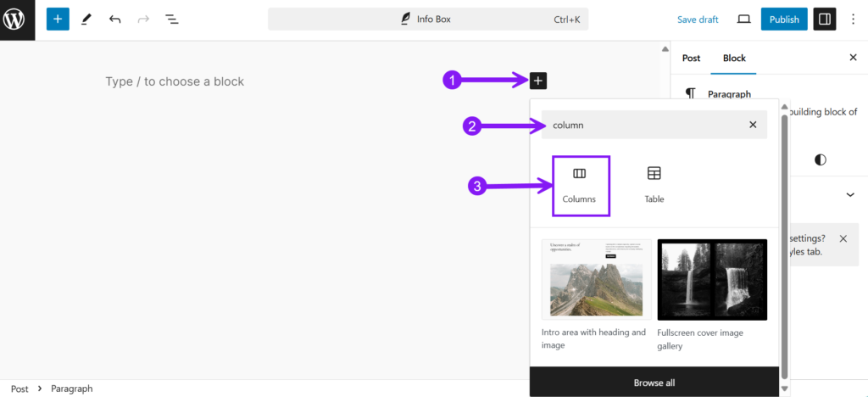868x397 pixels.
Task: Click the Paragraph breadcrumb in footer
Action: pyautogui.click(x=72, y=389)
